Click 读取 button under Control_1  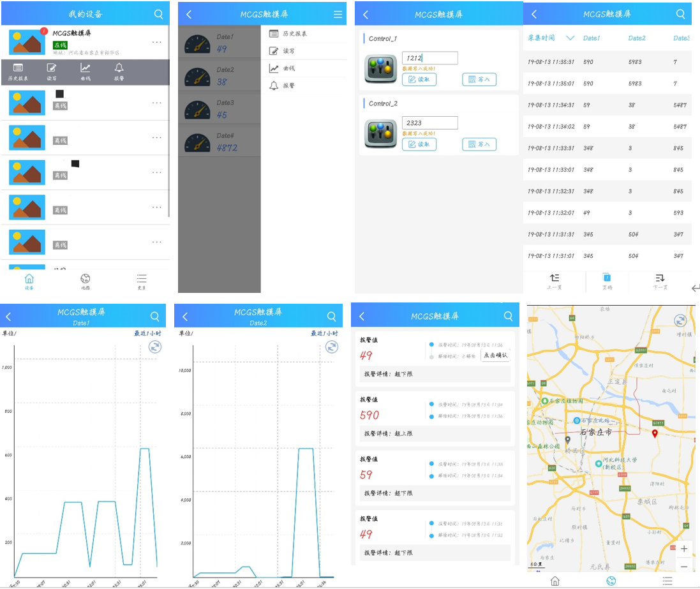click(419, 80)
